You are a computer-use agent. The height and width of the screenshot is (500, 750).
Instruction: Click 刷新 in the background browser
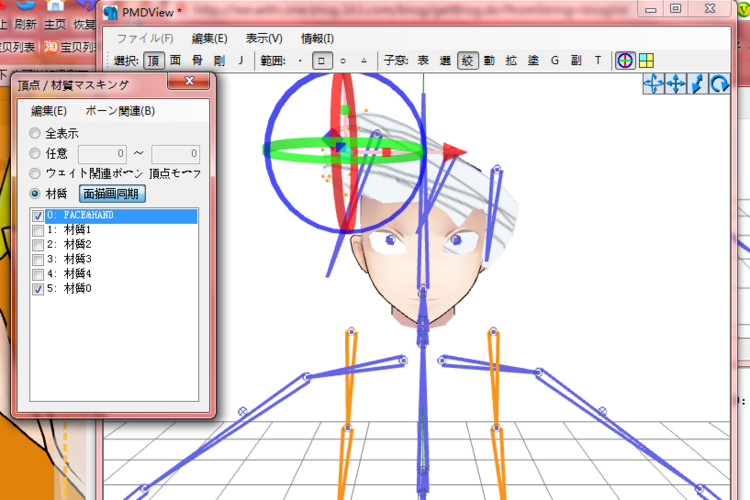pos(25,24)
